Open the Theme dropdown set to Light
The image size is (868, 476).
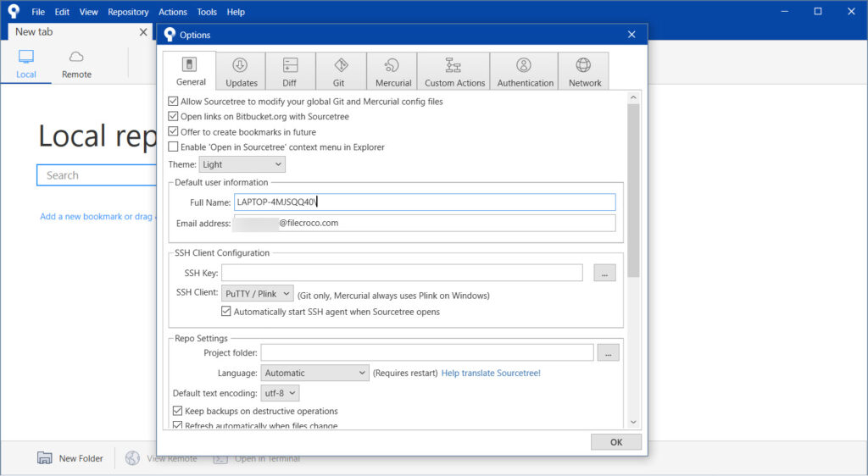(242, 164)
